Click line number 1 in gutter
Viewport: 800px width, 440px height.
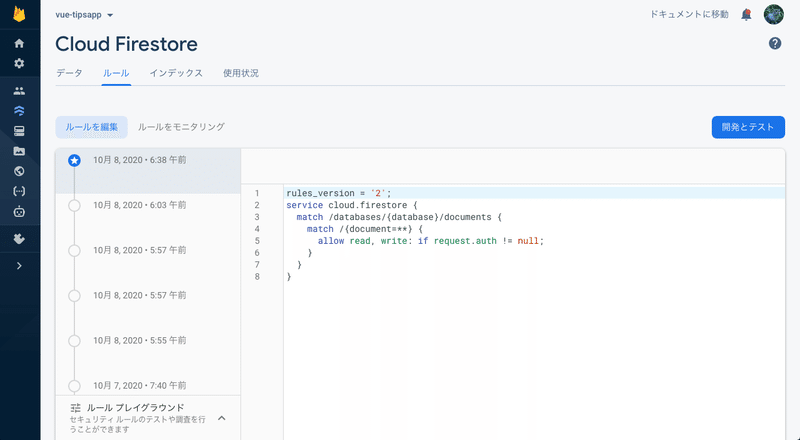coord(257,193)
